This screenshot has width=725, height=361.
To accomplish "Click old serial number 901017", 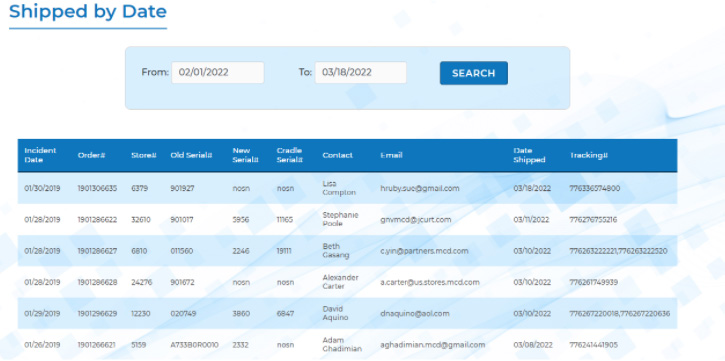I will 181,220.
